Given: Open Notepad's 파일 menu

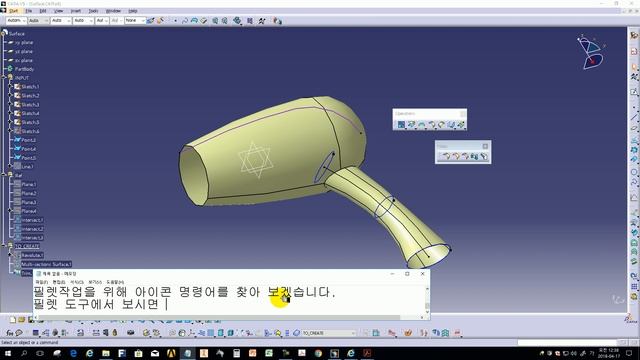Looking at the screenshot, I should point(41,282).
